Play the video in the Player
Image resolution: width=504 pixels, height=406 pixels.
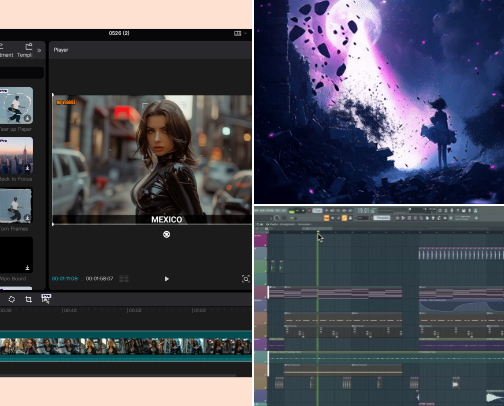pos(166,279)
